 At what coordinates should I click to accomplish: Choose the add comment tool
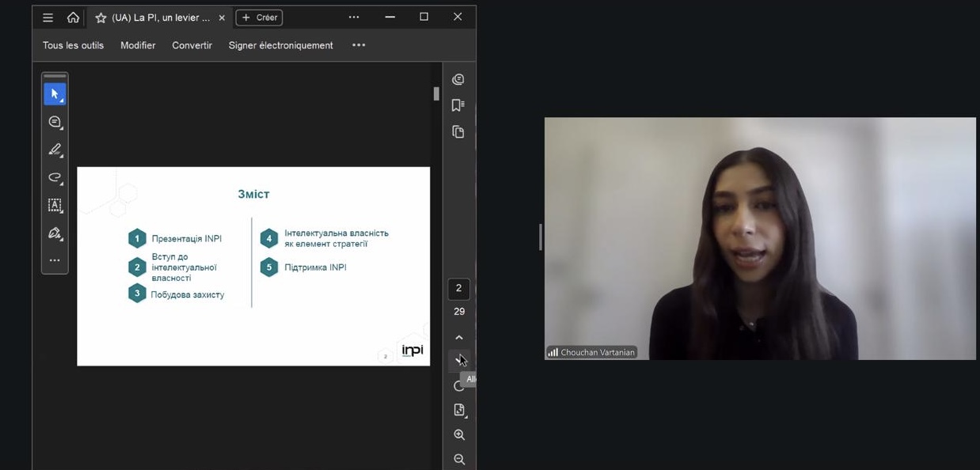[x=55, y=122]
